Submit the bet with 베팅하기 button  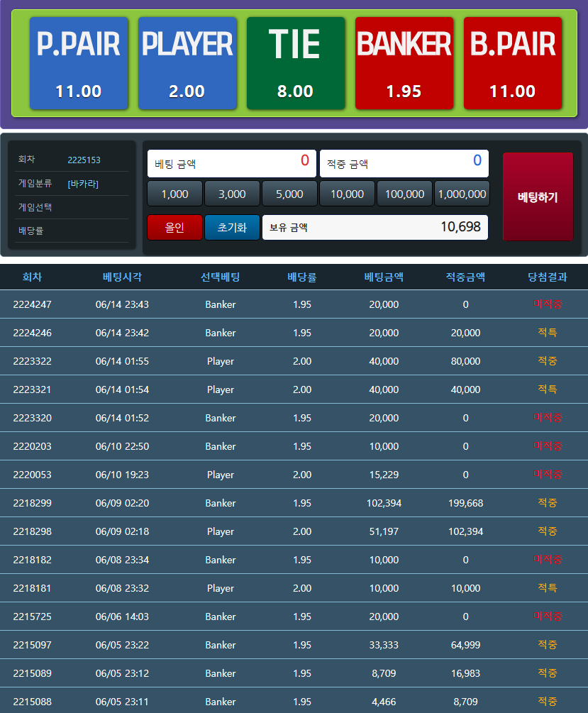[x=537, y=197]
